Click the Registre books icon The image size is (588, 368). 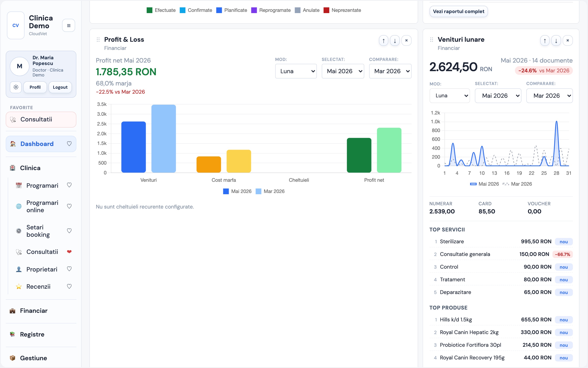pos(12,334)
